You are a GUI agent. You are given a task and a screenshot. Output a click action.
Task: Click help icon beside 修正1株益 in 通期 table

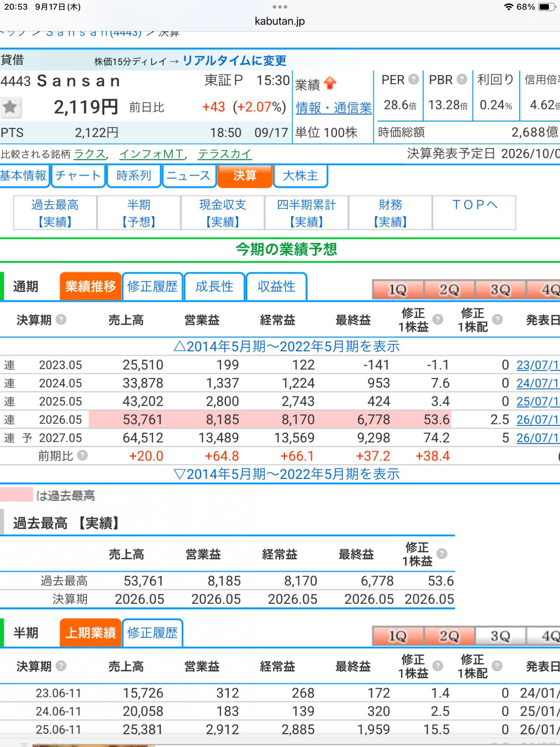pos(438,319)
